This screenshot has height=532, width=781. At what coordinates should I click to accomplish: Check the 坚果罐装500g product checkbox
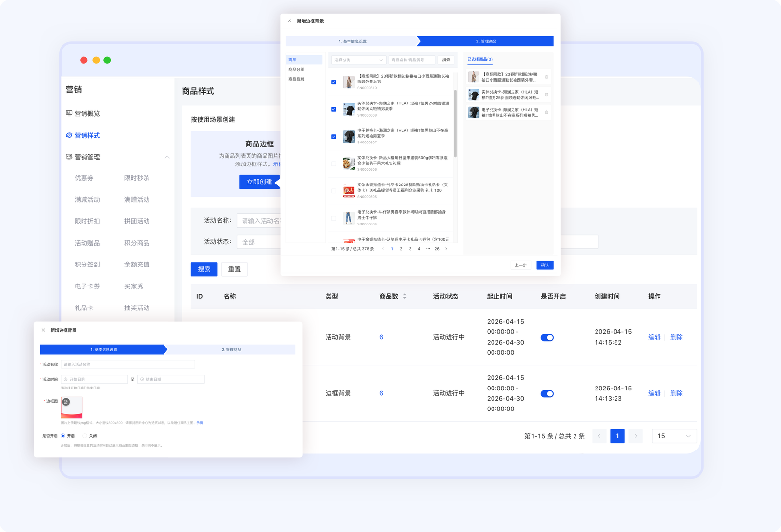334,164
